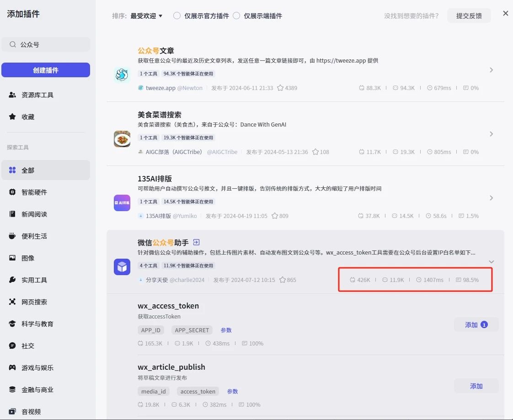This screenshot has width=513, height=420.
Task: Click the 美食菜谱搜索 food thumbnail
Action: [122, 139]
